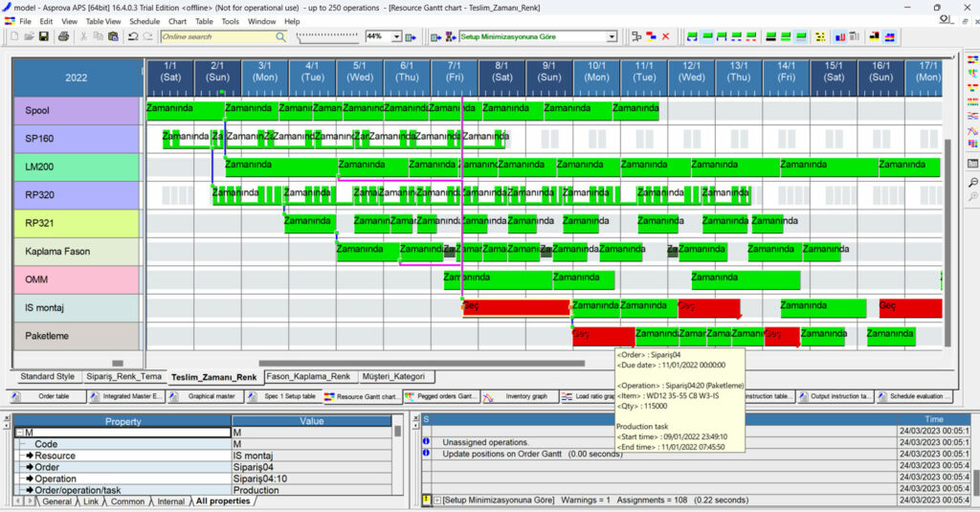
Task: Open the Inventory graph window button
Action: pyautogui.click(x=519, y=396)
